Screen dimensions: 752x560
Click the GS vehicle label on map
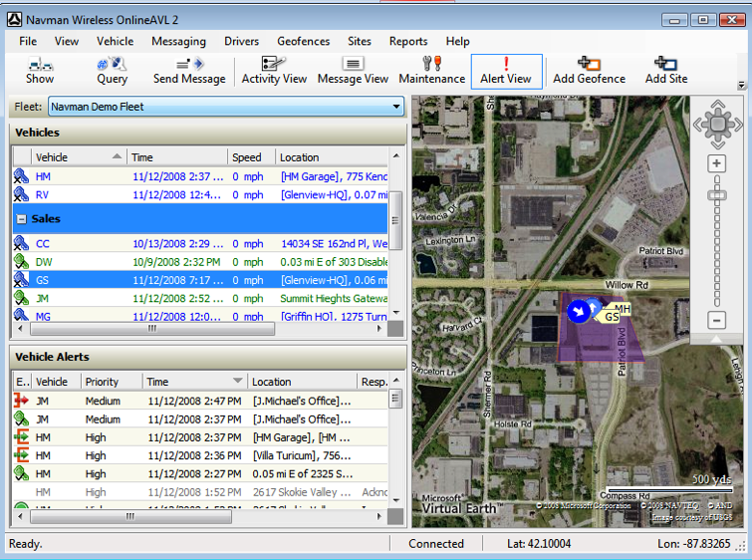pos(612,317)
